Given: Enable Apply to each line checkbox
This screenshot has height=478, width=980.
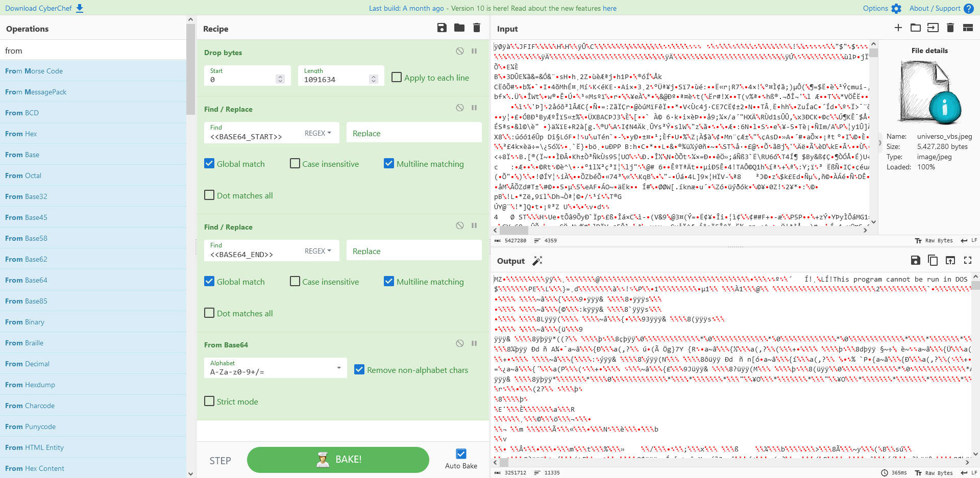Looking at the screenshot, I should click(397, 77).
